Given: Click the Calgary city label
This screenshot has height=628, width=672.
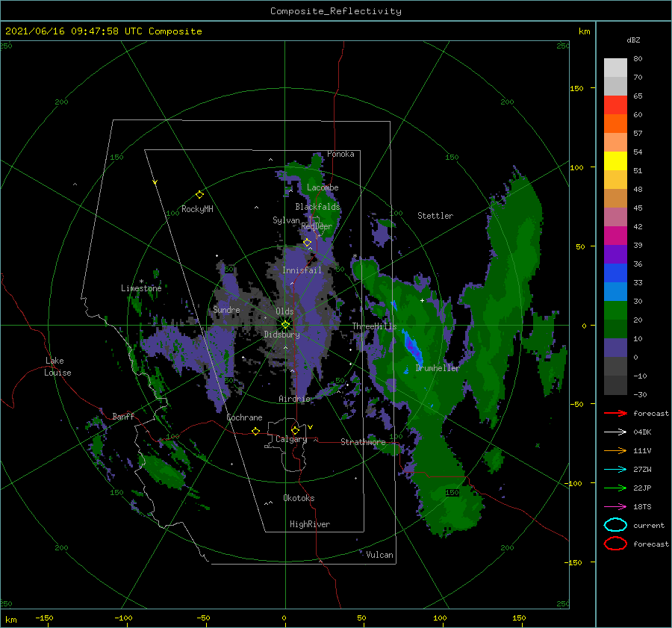Looking at the screenshot, I should (291, 439).
